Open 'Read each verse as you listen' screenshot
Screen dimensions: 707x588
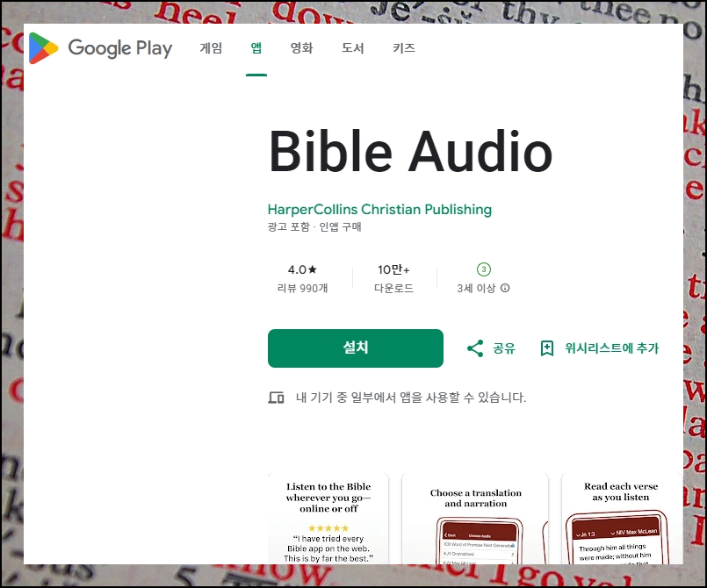coord(621,519)
